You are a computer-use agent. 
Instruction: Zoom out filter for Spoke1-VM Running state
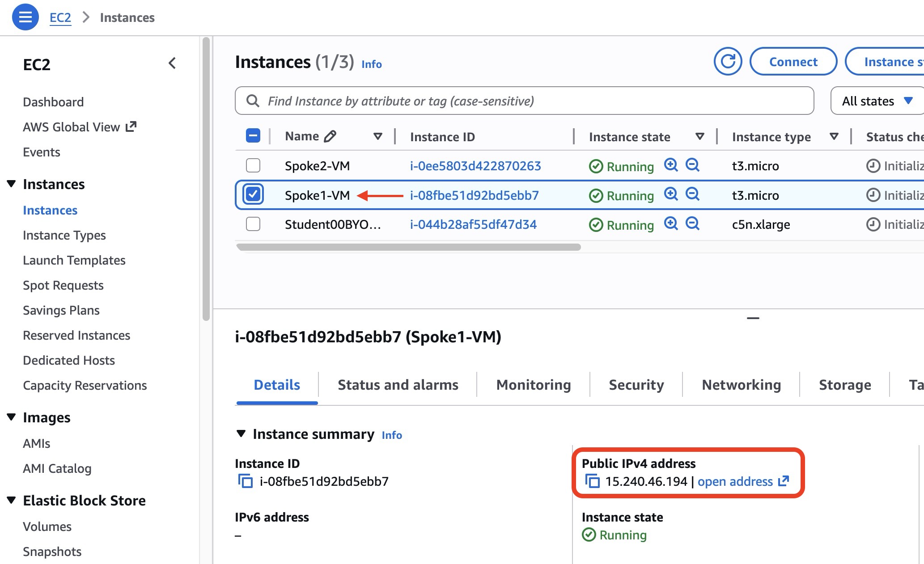click(692, 194)
